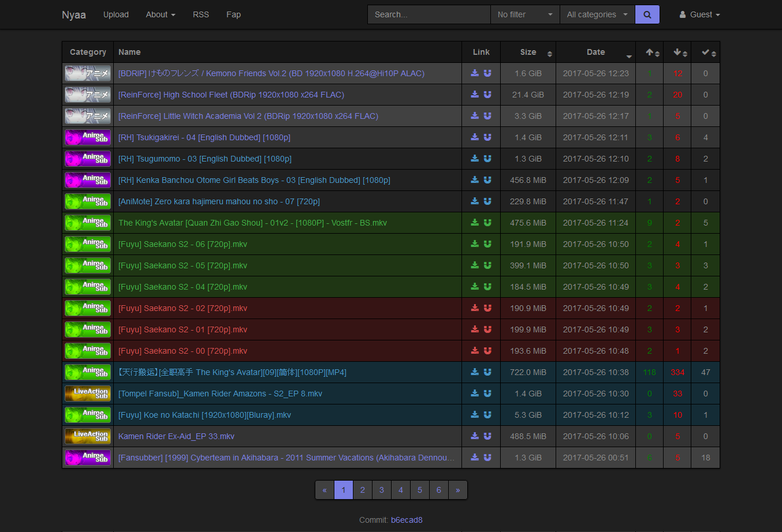Click magnet link for Kemono Friends Vol.2
Screen dimensions: 782x532
[x=487, y=73]
